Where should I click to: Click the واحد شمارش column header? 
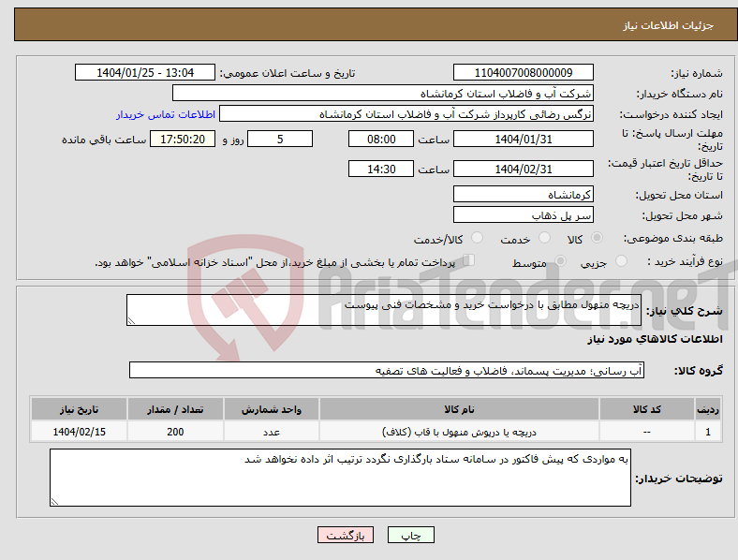[272, 409]
